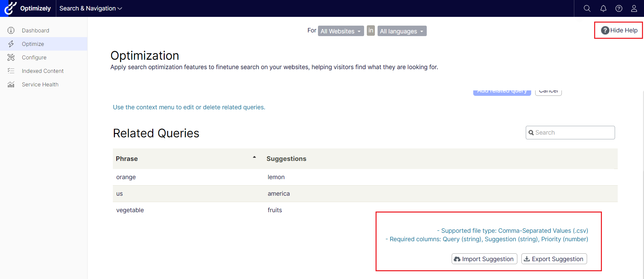Click the Optimizely logo icon

pyautogui.click(x=10, y=8)
